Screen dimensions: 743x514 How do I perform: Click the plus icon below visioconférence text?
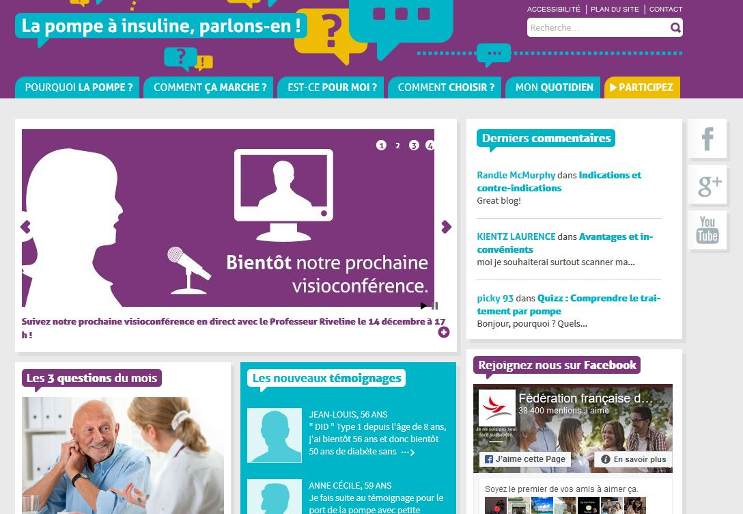tap(444, 333)
